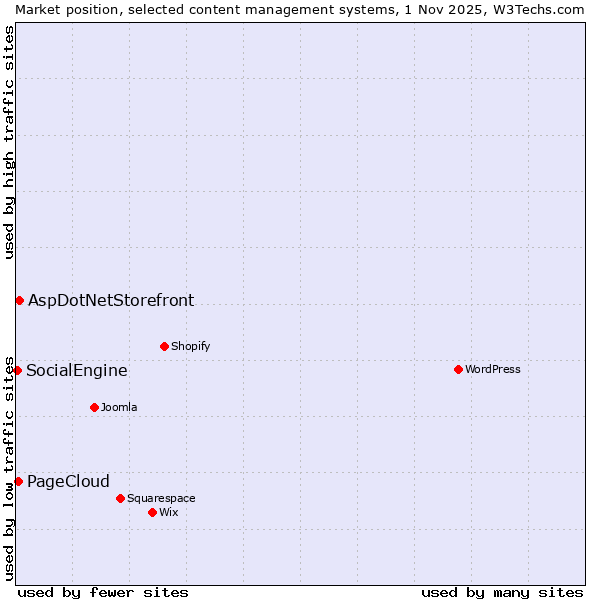
Task: Click the Squarespace text label
Action: click(161, 498)
